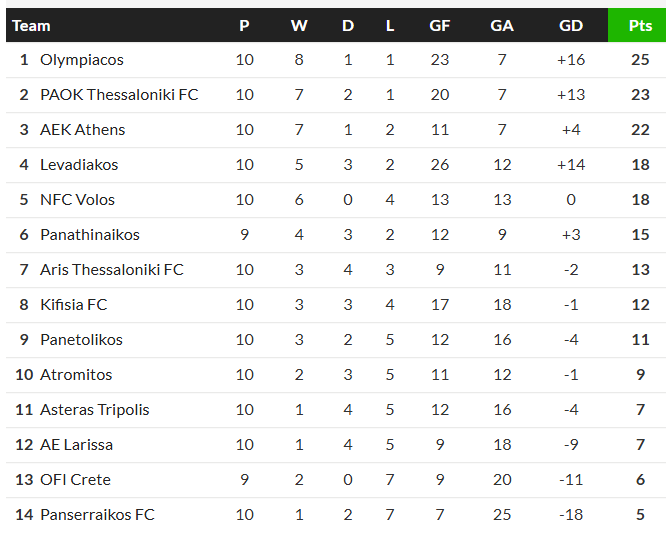Click the GD column header
Viewport: 666px width, 542px height.
pyautogui.click(x=571, y=26)
